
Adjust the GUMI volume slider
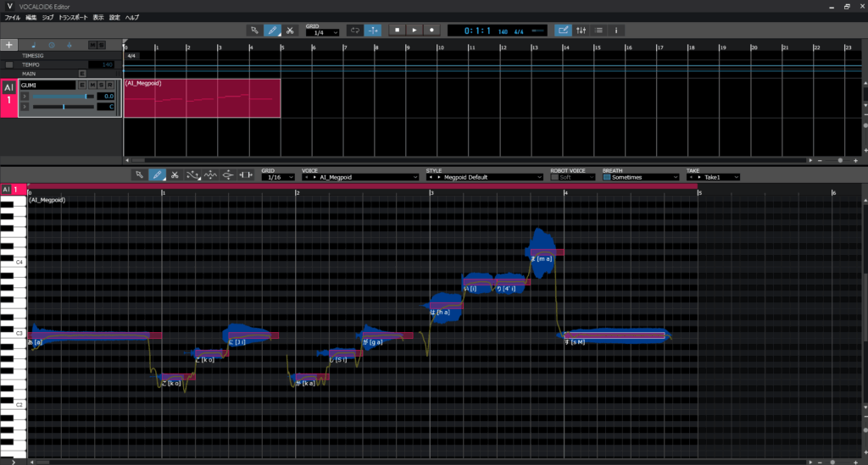pos(63,97)
